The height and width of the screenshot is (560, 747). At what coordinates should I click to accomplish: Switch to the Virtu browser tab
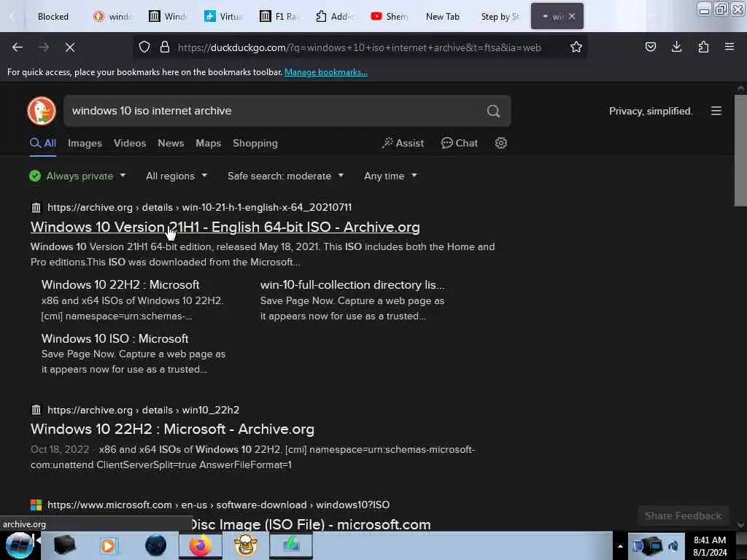tap(223, 16)
